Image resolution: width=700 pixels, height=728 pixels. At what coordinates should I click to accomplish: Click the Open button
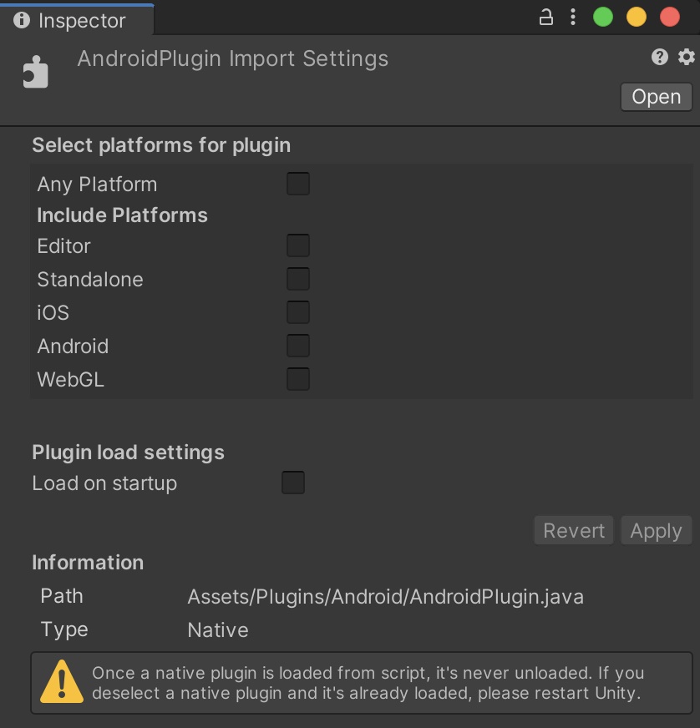click(657, 97)
